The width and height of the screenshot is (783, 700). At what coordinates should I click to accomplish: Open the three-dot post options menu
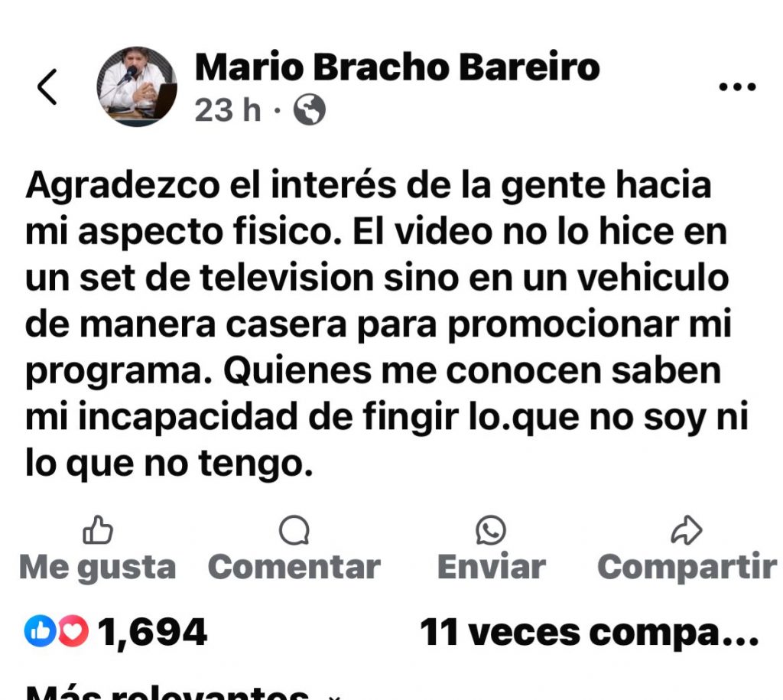coord(737,87)
